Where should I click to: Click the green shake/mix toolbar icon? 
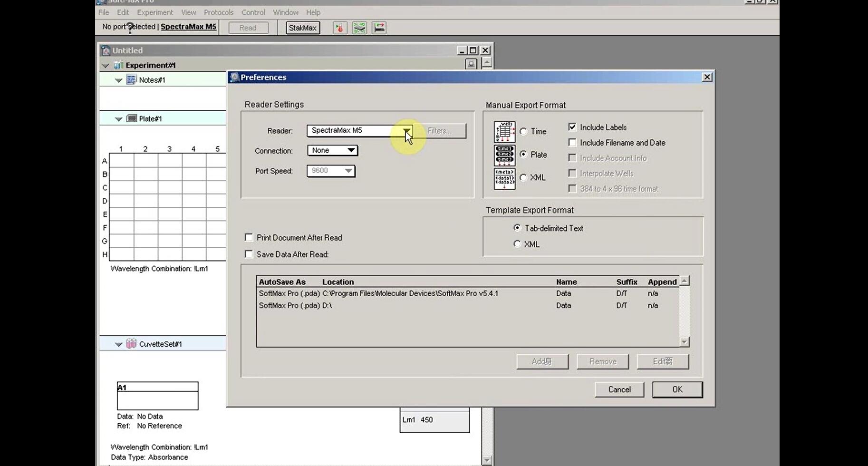359,28
